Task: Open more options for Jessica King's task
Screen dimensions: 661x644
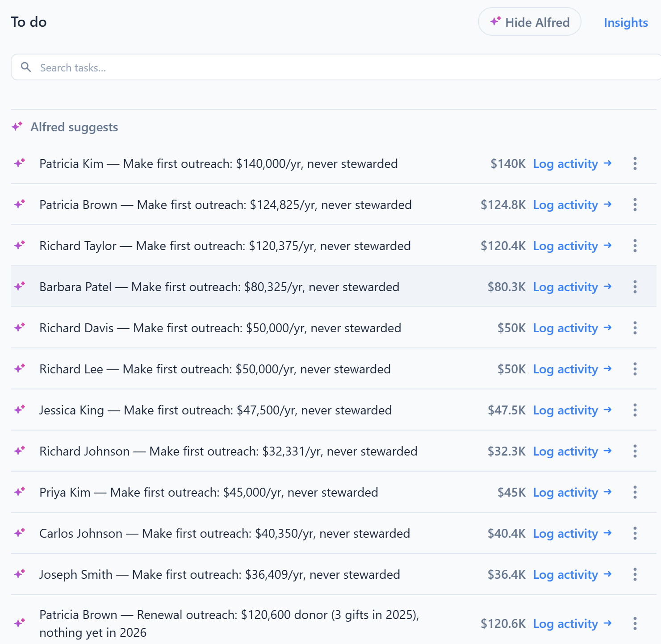Action: point(635,410)
